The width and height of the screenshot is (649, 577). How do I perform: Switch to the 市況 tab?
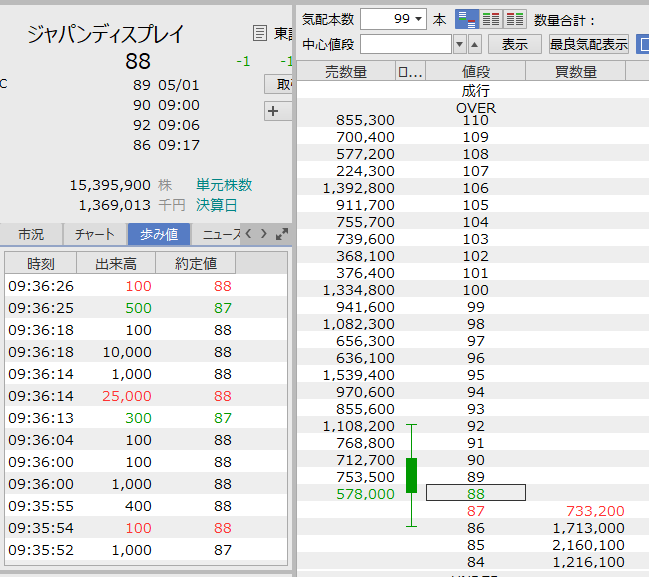31,234
